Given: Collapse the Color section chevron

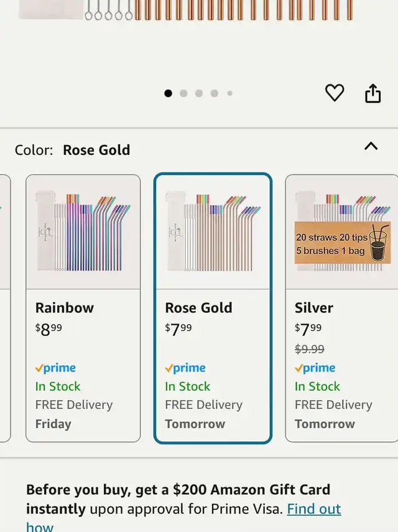Looking at the screenshot, I should tap(371, 147).
